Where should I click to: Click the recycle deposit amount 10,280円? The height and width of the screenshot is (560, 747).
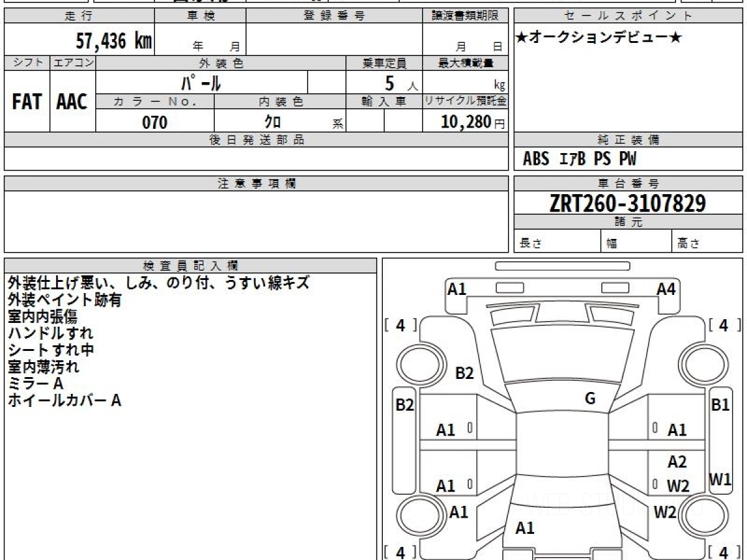point(473,122)
